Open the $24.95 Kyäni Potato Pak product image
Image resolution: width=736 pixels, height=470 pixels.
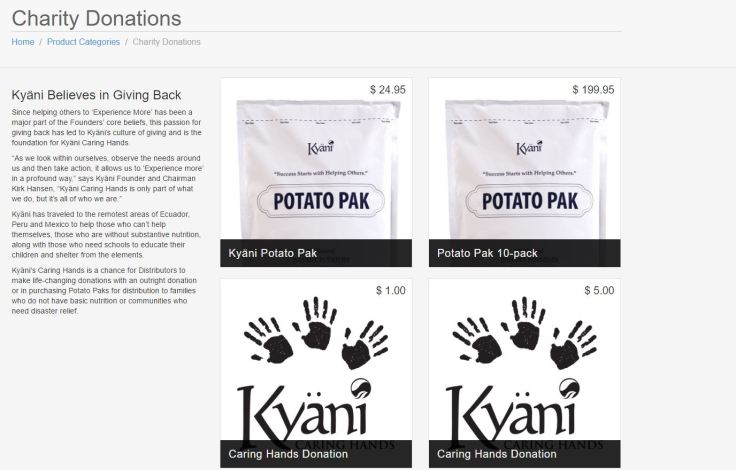tap(316, 169)
